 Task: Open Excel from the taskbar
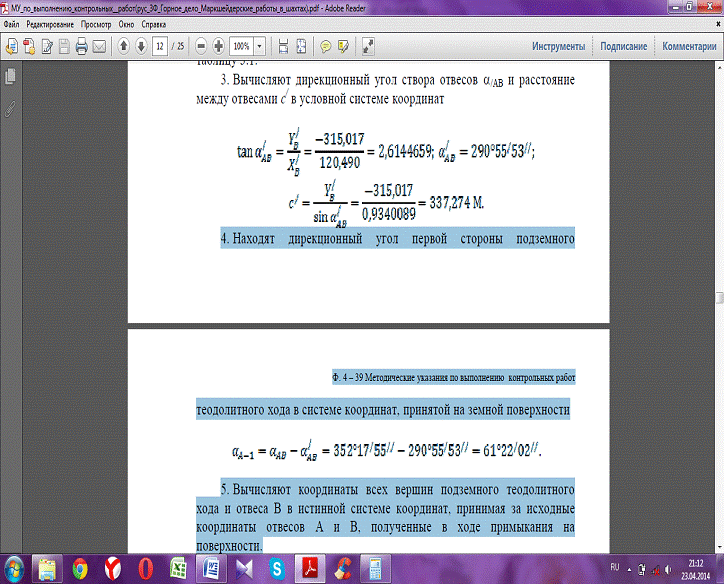(x=178, y=569)
